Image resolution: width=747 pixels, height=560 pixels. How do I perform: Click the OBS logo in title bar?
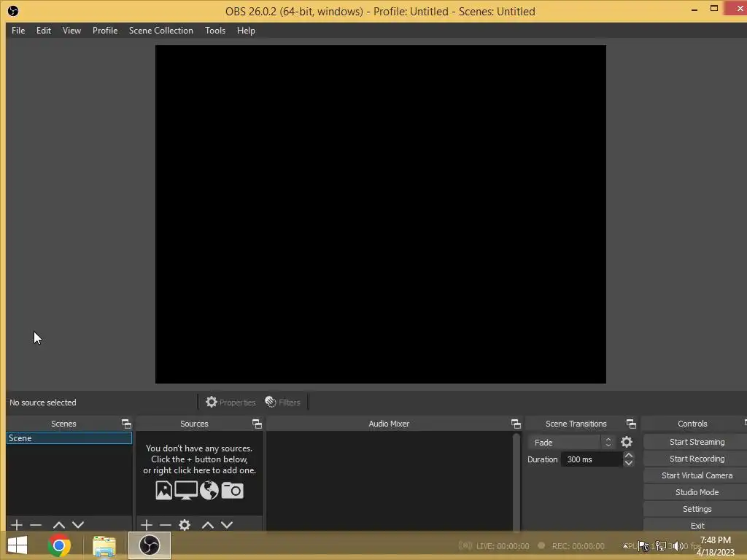point(13,11)
